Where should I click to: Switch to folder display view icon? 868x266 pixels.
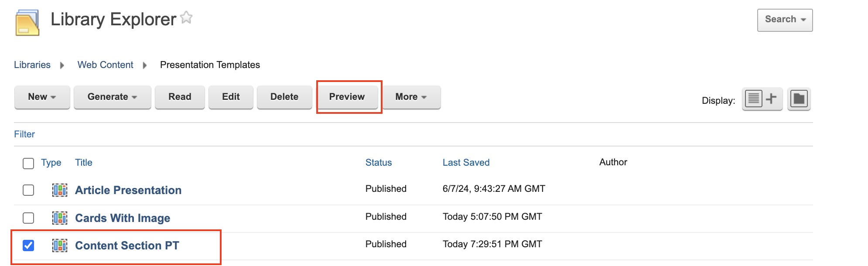(x=799, y=99)
